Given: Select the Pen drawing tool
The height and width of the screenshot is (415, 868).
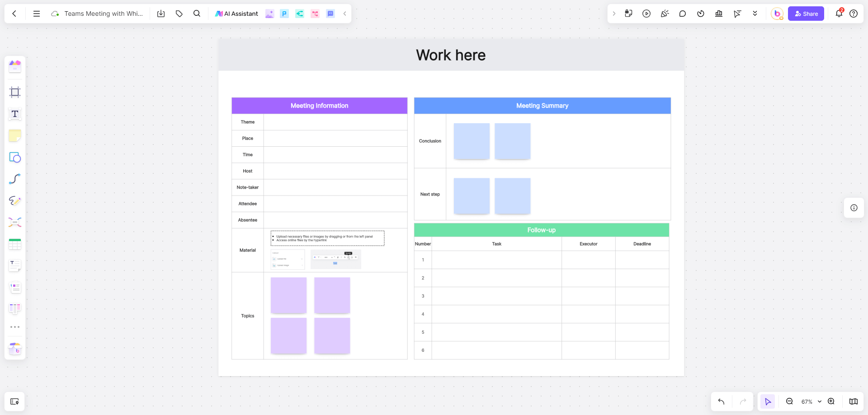Looking at the screenshot, I should 15,201.
